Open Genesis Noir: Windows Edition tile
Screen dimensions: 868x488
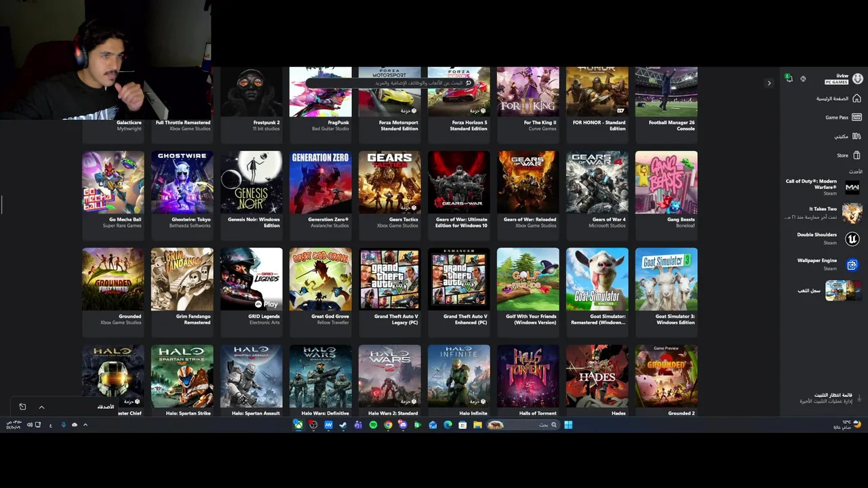point(252,195)
